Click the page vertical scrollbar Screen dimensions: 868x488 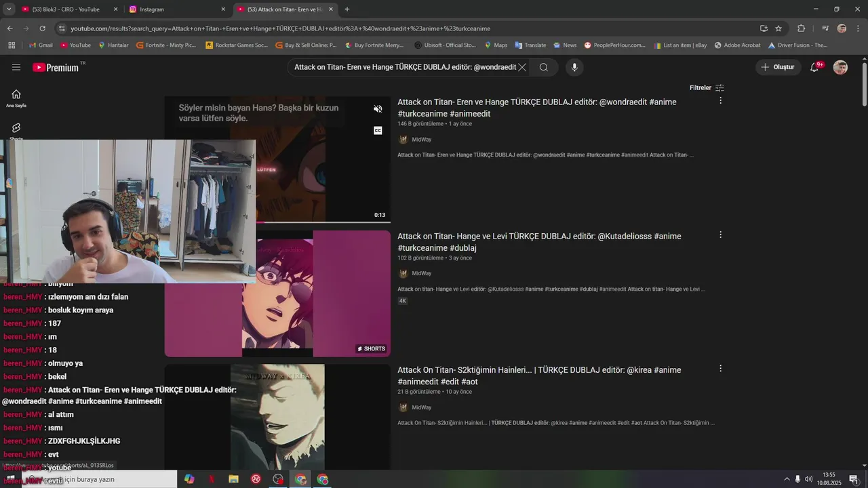(x=864, y=85)
